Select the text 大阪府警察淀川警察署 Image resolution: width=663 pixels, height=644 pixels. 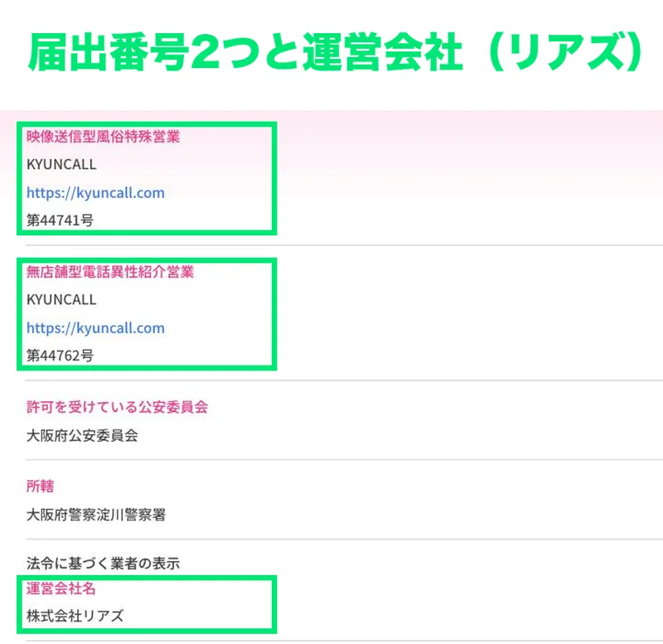(x=96, y=515)
